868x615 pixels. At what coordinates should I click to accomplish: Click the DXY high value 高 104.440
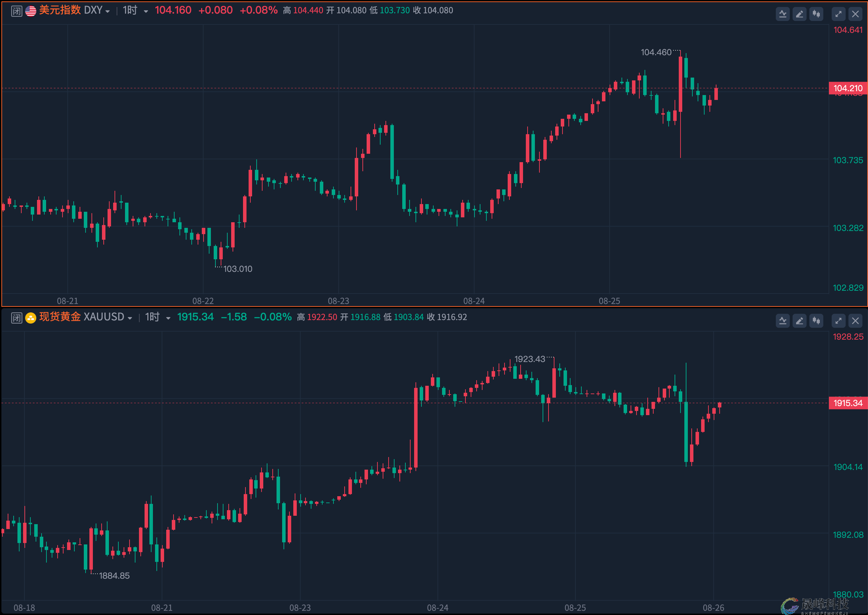pyautogui.click(x=303, y=10)
